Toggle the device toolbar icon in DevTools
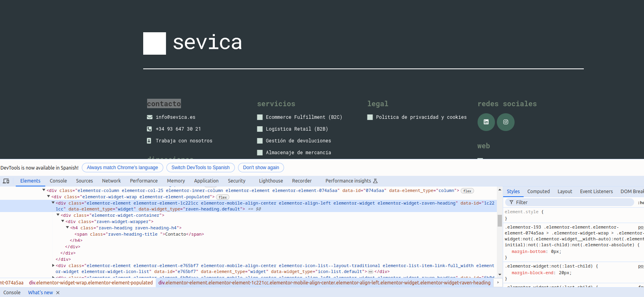The height and width of the screenshot is (297, 644). [x=6, y=181]
